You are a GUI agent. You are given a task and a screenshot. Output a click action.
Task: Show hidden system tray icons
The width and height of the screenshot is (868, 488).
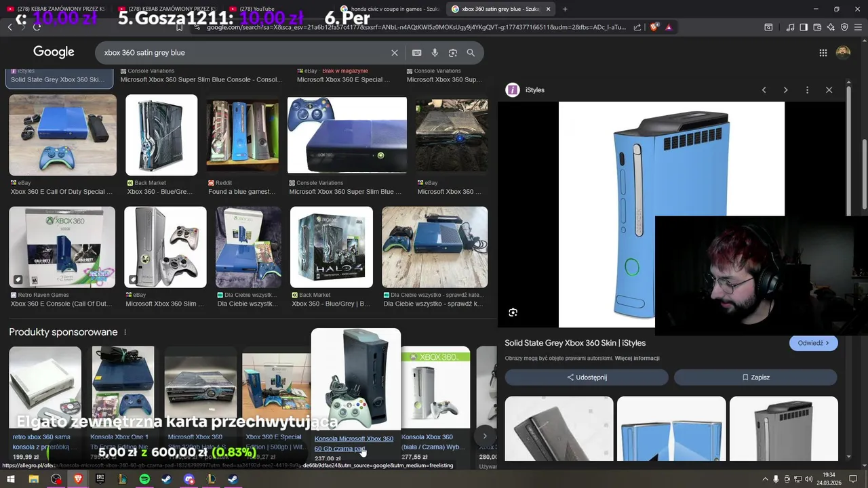click(x=766, y=479)
